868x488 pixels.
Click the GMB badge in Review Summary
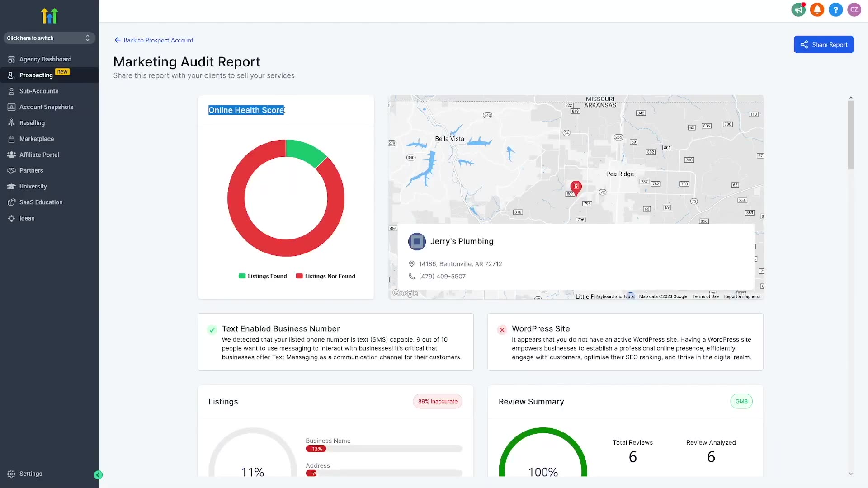(741, 401)
